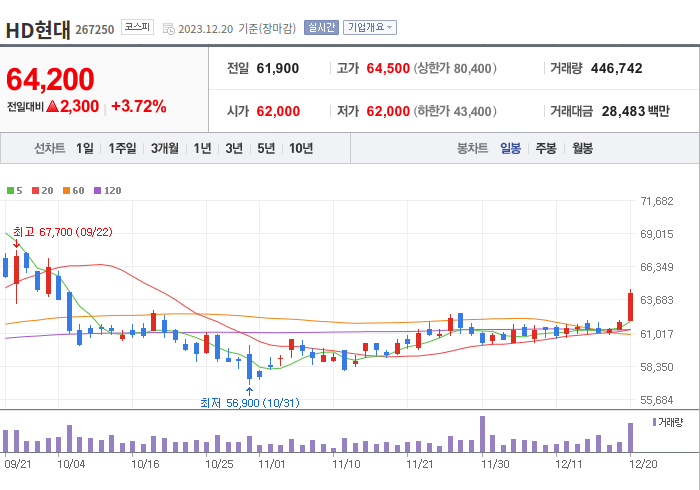The width and height of the screenshot is (700, 490).
Task: Click the 61,017 price axis label
Action: tap(657, 334)
